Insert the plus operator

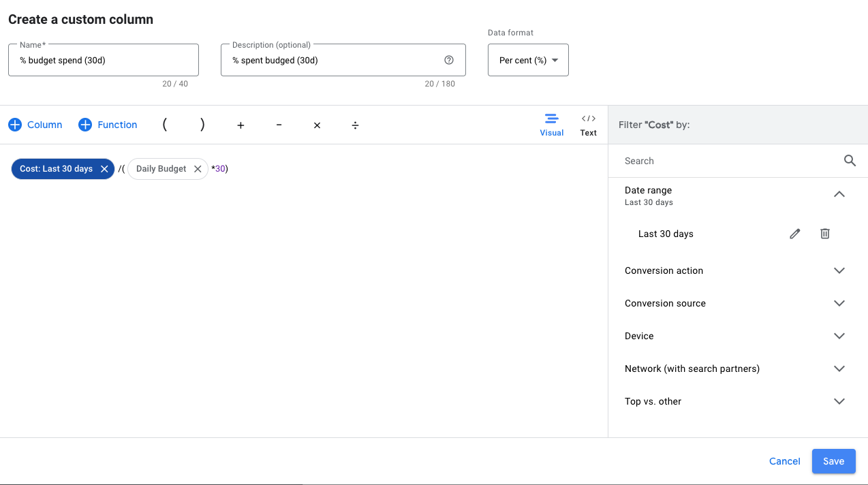pos(241,125)
